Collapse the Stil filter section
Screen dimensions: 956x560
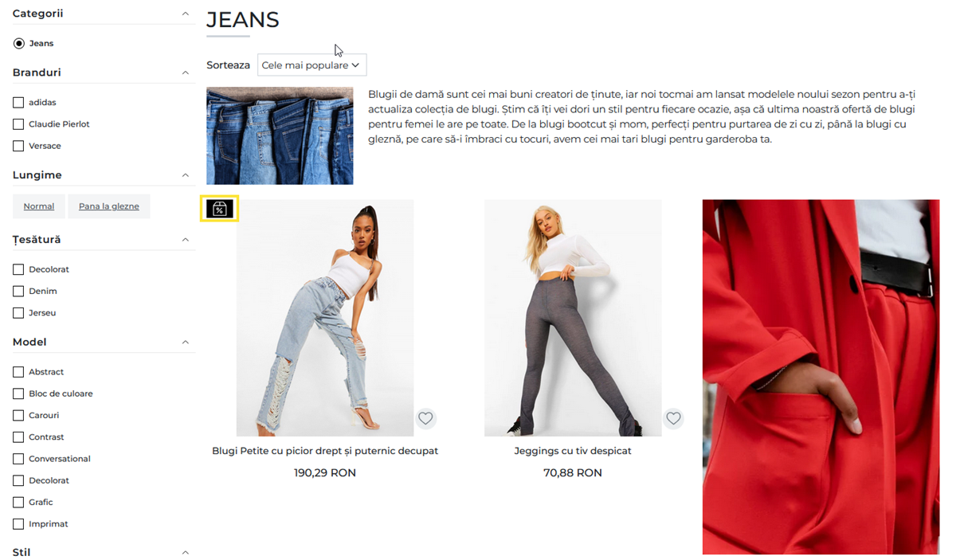pos(186,553)
